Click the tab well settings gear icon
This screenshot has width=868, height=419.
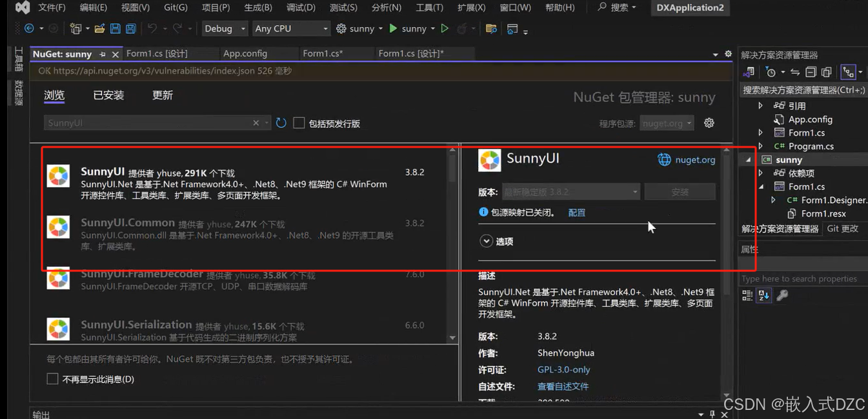(x=729, y=54)
